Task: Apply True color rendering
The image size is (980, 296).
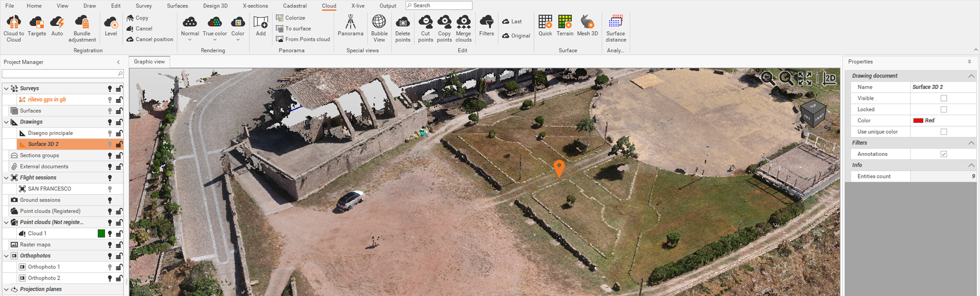Action: [x=215, y=26]
